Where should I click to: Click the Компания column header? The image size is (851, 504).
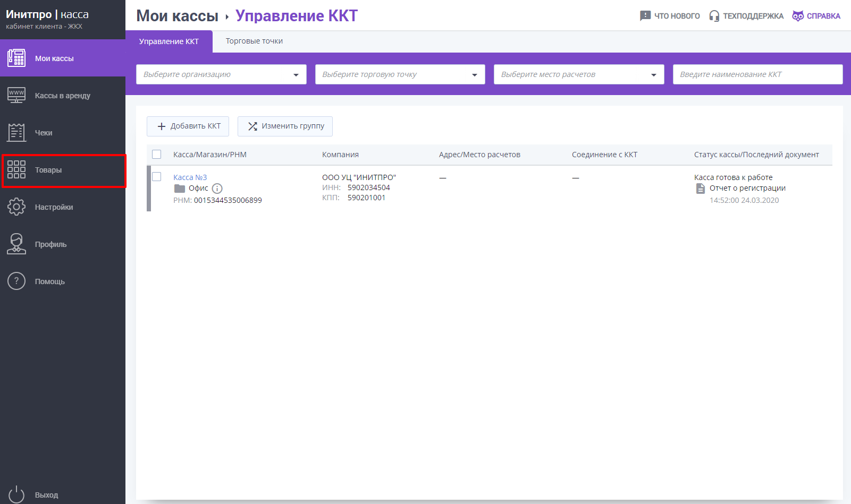click(x=340, y=155)
